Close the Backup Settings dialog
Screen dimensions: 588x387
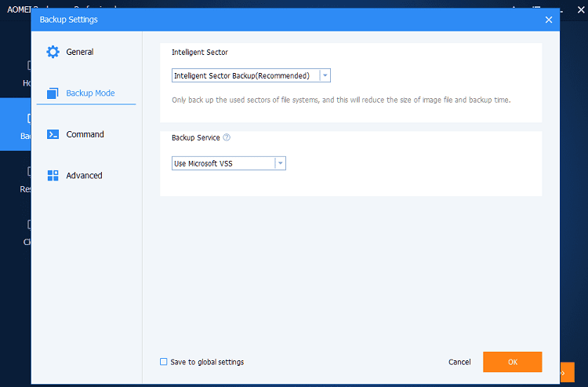(549, 20)
